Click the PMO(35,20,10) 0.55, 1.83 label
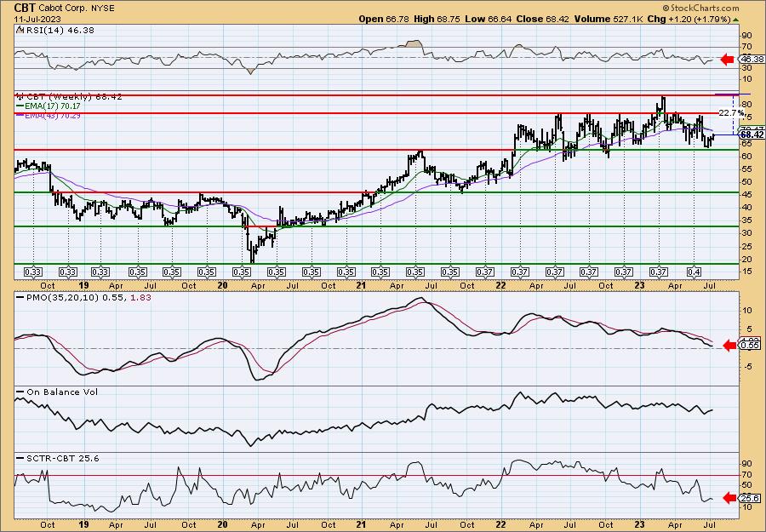Image resolution: width=766 pixels, height=532 pixels. 89,296
